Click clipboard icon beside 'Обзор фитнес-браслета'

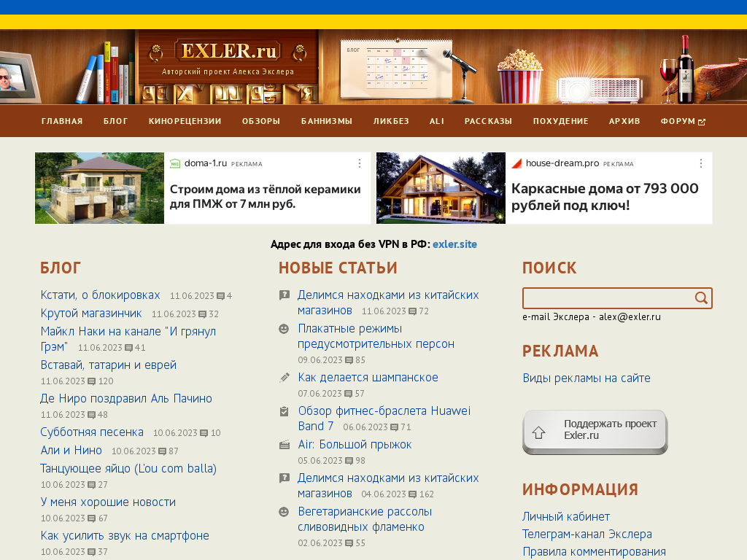(284, 411)
